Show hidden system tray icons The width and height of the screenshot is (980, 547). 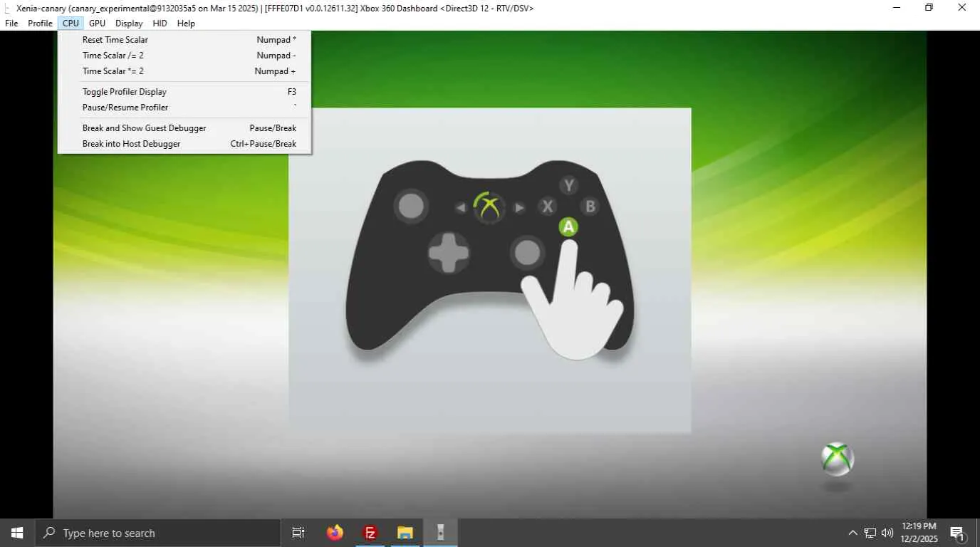click(853, 533)
